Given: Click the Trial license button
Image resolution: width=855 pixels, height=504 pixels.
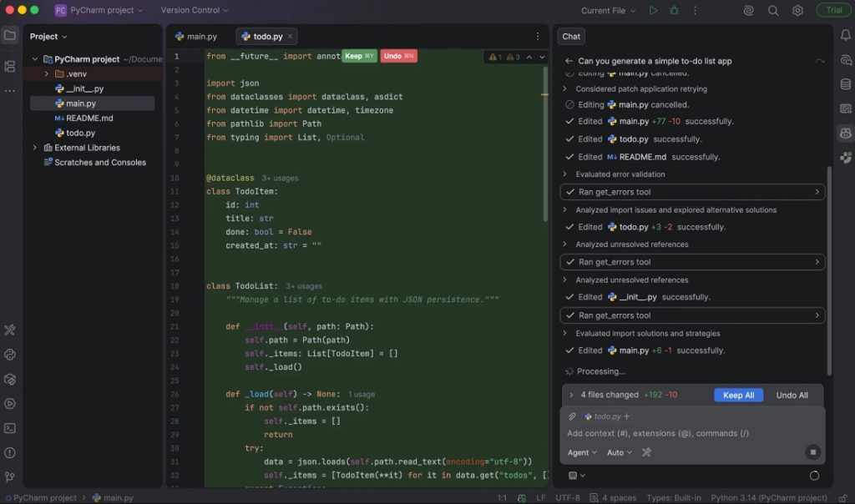Looking at the screenshot, I should point(833,10).
